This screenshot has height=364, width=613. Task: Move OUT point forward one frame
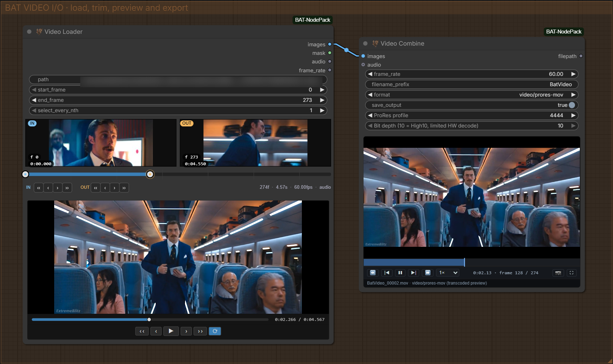click(114, 188)
